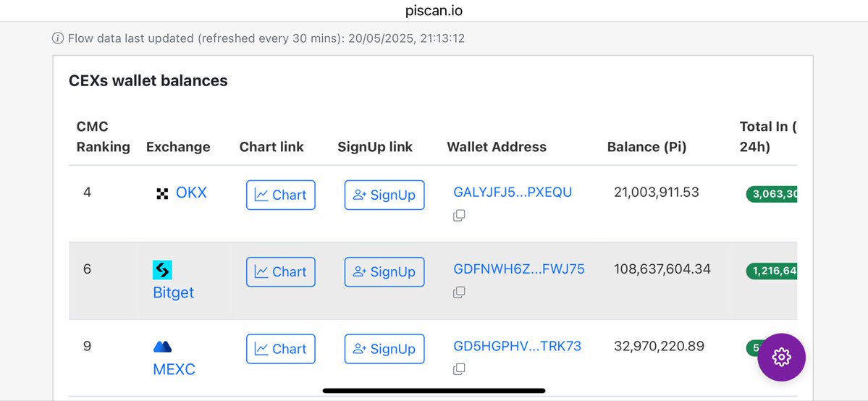868x401 pixels.
Task: Click the flow data info icon
Action: (58, 38)
